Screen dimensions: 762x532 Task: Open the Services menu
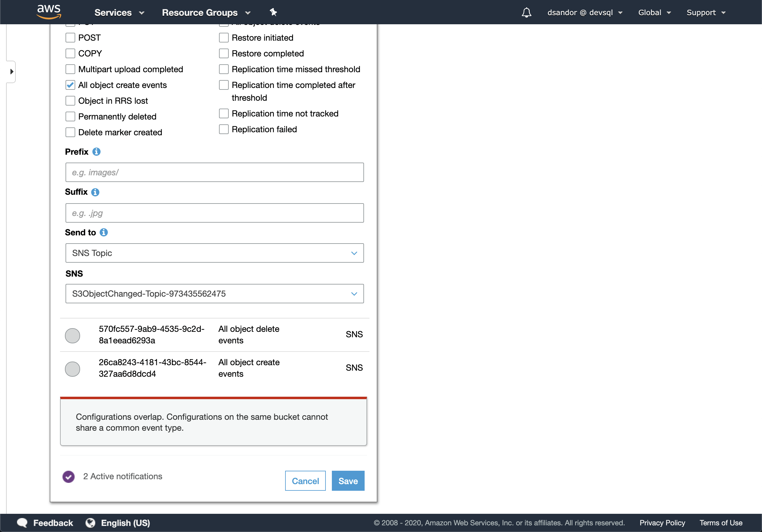(119, 13)
